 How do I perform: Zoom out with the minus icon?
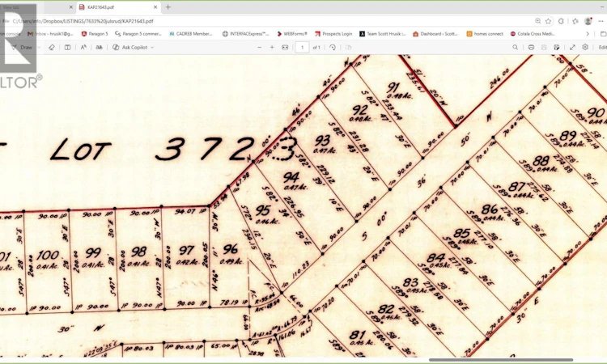tap(259, 47)
